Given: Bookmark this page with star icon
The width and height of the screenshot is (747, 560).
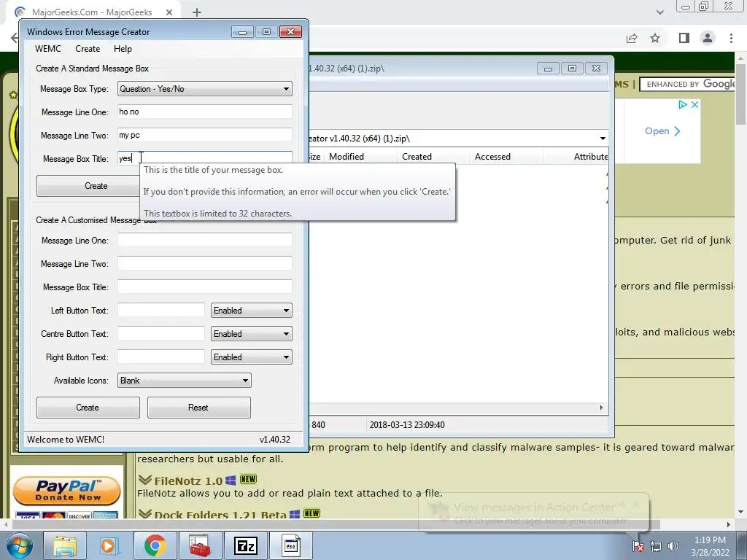Looking at the screenshot, I should click(655, 38).
